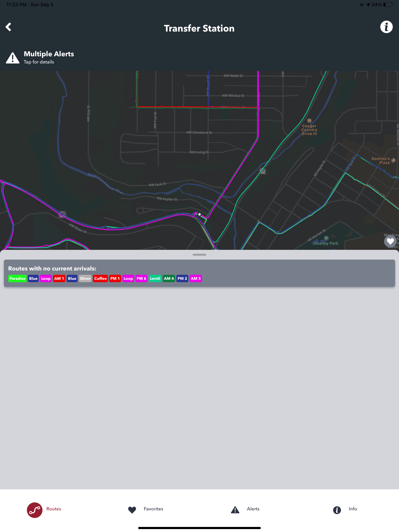
Task: Tap the bottom sheet drag handle
Action: (199, 255)
